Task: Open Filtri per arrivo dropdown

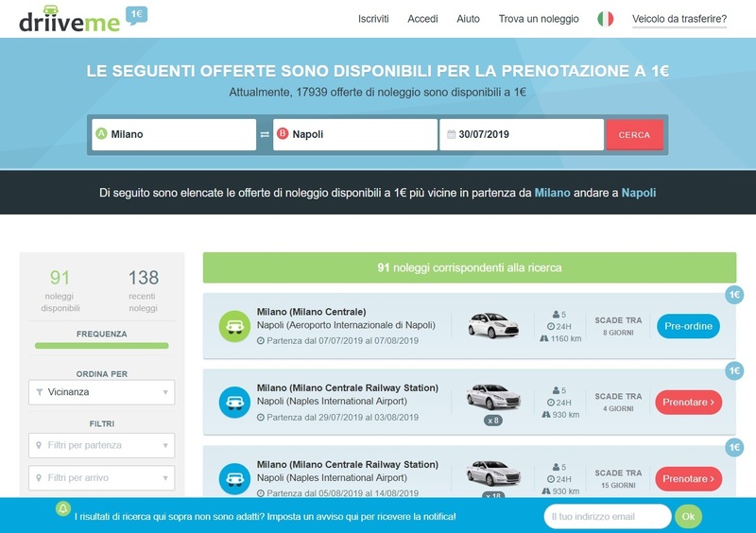Action: 102,478
